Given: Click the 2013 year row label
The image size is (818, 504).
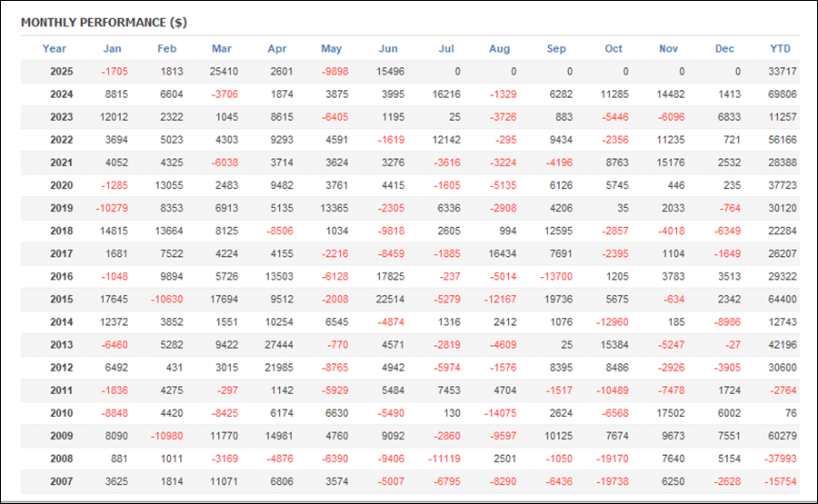Looking at the screenshot, I should point(62,344).
